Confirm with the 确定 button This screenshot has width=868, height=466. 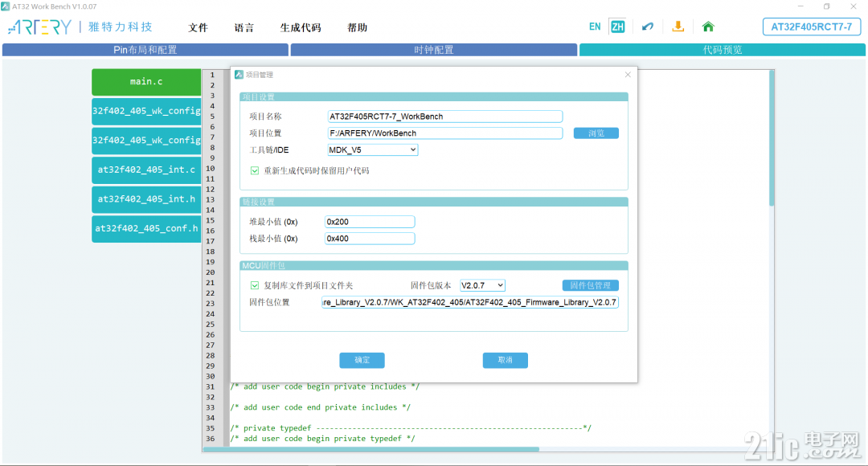point(362,360)
